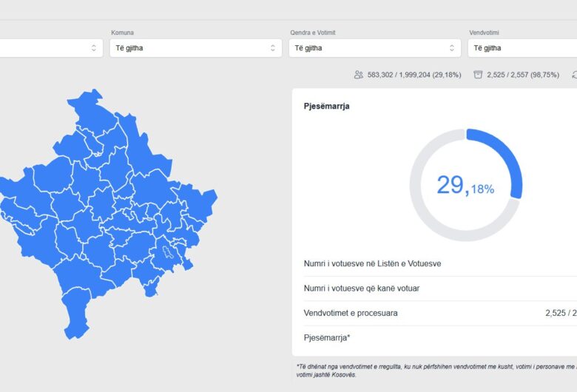Click the chevron arrows in Qendra e Votimit
The width and height of the screenshot is (577, 392).
tap(451, 48)
